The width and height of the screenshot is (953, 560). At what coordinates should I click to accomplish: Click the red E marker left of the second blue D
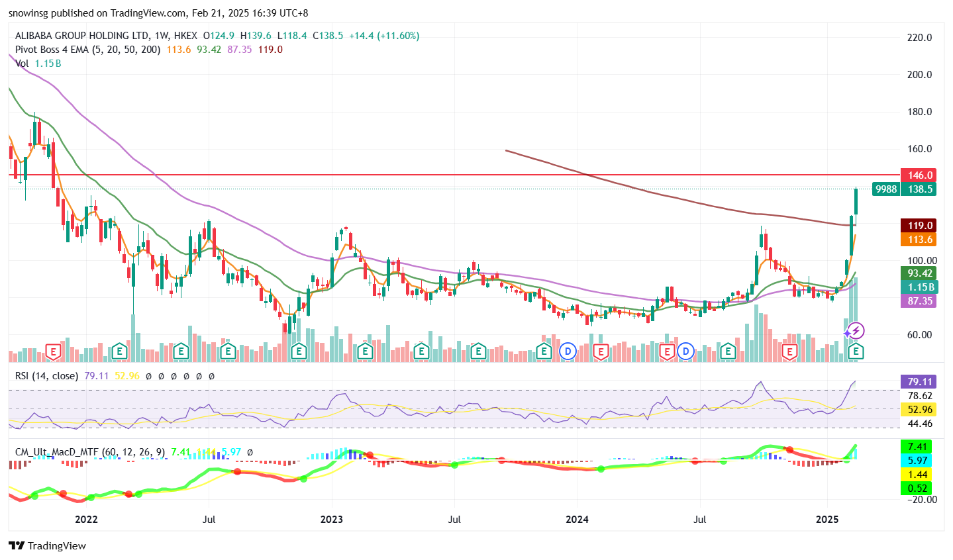(x=667, y=351)
